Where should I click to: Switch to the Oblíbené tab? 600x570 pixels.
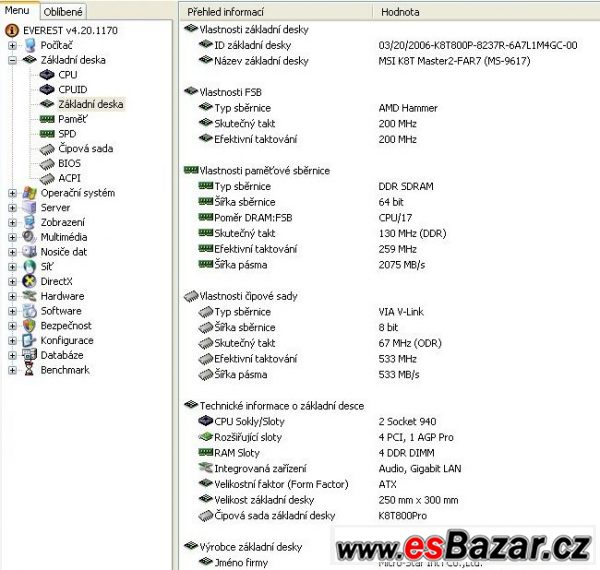(x=63, y=12)
